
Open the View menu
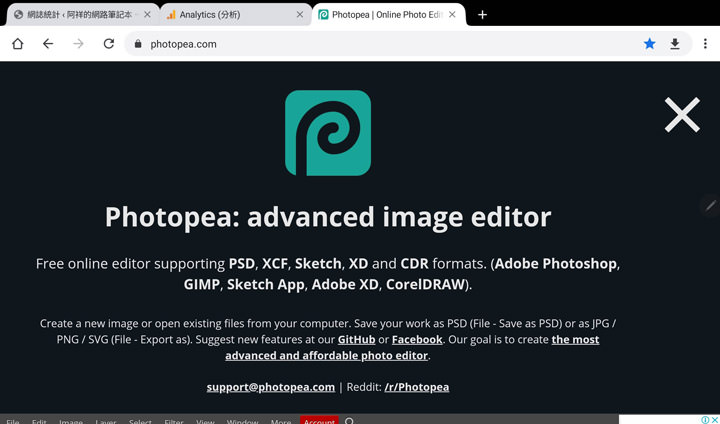coord(205,421)
